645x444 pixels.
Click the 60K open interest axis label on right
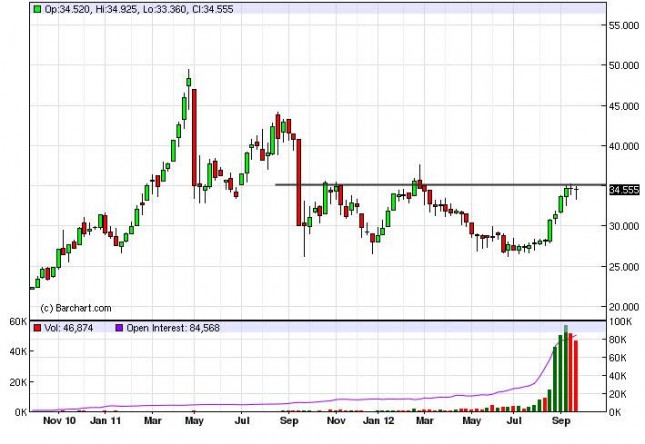pyautogui.click(x=617, y=358)
